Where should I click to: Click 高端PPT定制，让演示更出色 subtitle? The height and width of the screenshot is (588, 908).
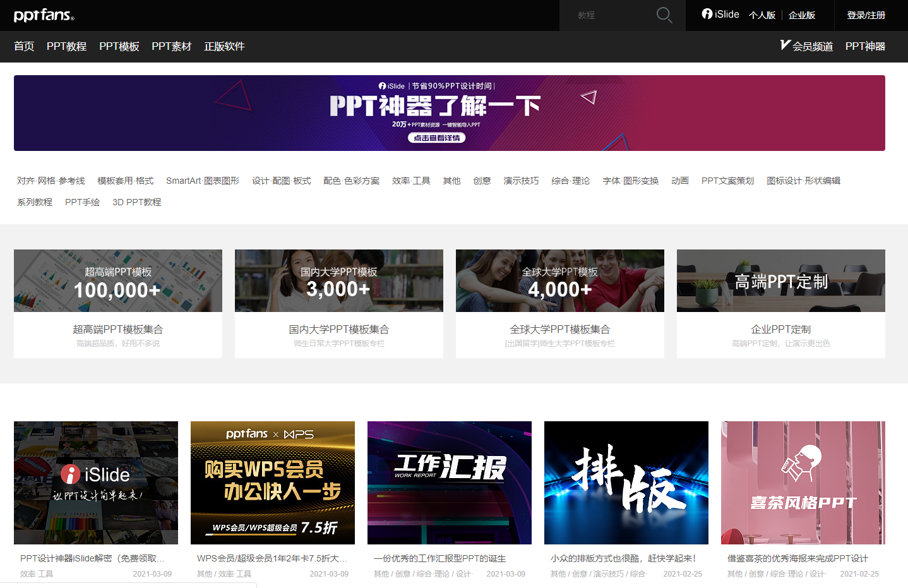781,344
